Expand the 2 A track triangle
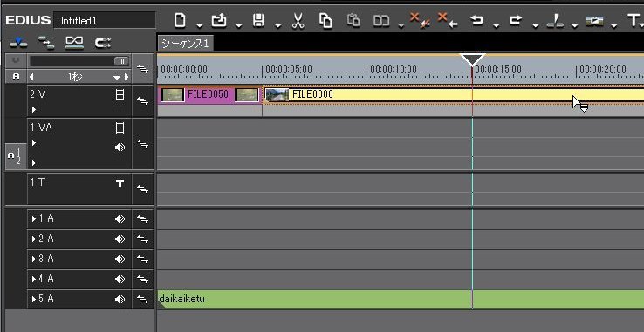Screen dimensions: 644x332 [34, 239]
